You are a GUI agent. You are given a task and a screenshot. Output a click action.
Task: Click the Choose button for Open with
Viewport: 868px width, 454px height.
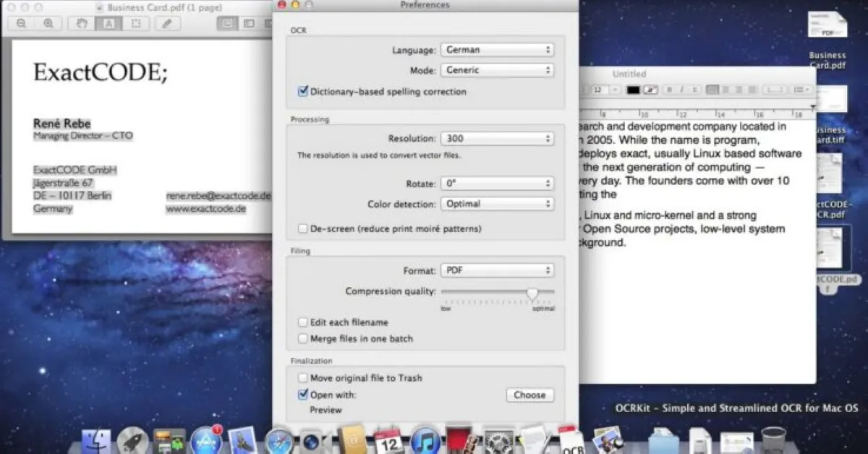click(x=529, y=395)
